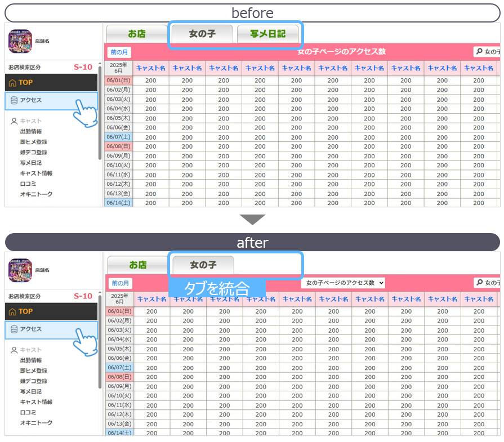Viewport: 504px width, 442px height.
Task: Open the 女の子ページのアクセス数 dropdown
Action: point(342,283)
